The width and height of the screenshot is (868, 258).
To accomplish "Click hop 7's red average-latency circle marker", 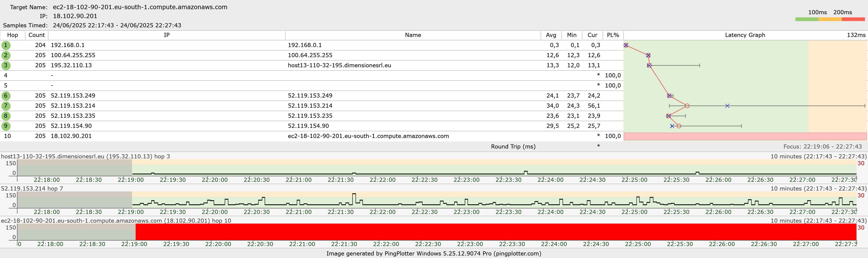I will [x=687, y=106].
